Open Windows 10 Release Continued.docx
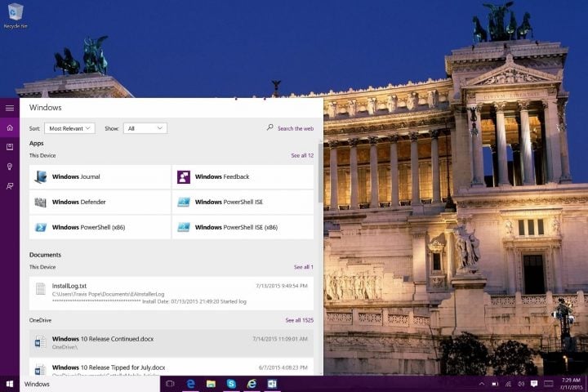 [x=171, y=343]
